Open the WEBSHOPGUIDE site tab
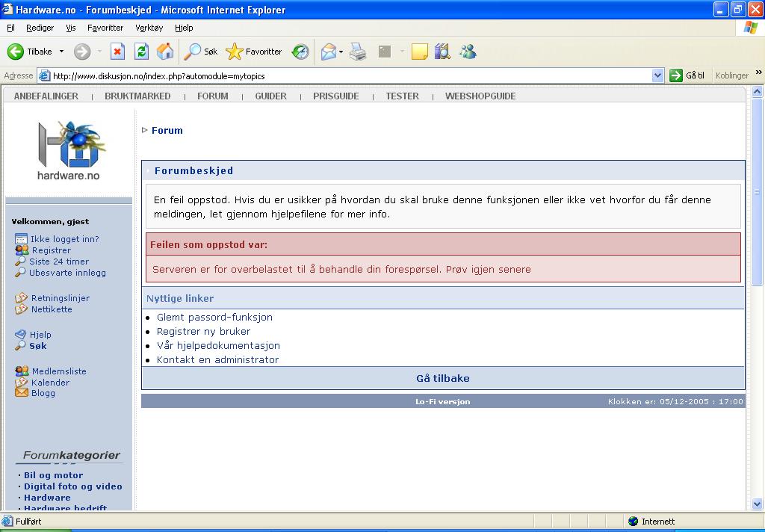The height and width of the screenshot is (532, 765). [480, 96]
